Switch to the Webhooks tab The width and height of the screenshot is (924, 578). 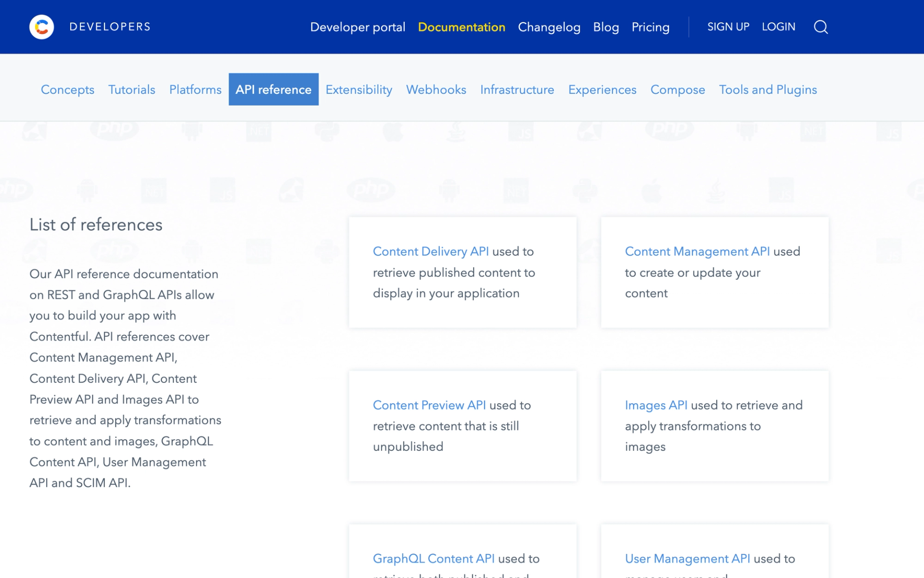436,90
